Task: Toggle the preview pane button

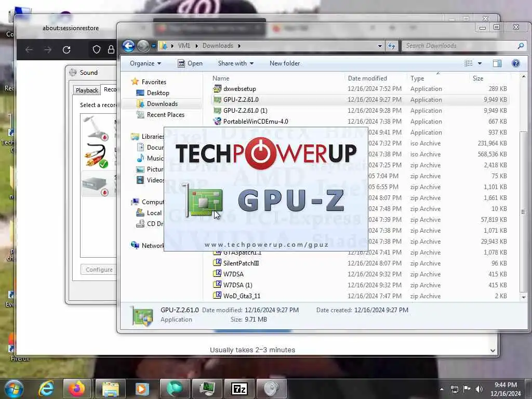Action: (497, 63)
